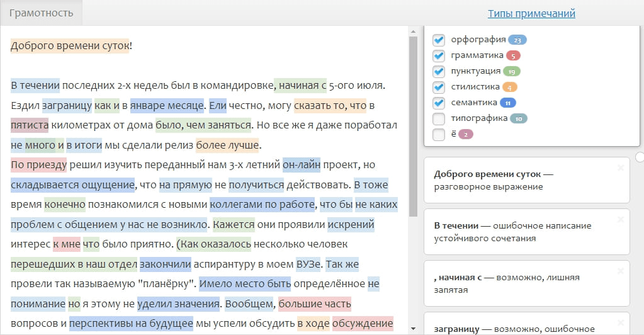644x335 pixels.
Task: Click the teal badge 10 next to типографика
Action: [518, 119]
